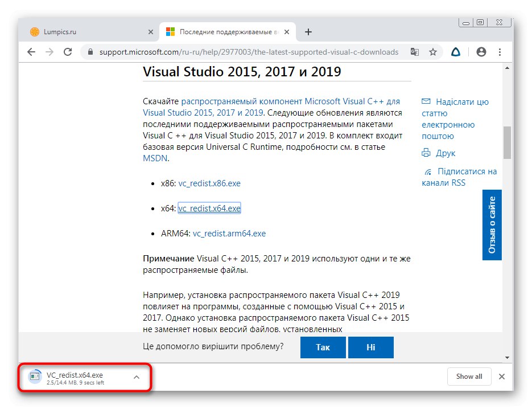Screen dimensions: 532x409
Task: Bookmark this page with the star
Action: [433, 52]
